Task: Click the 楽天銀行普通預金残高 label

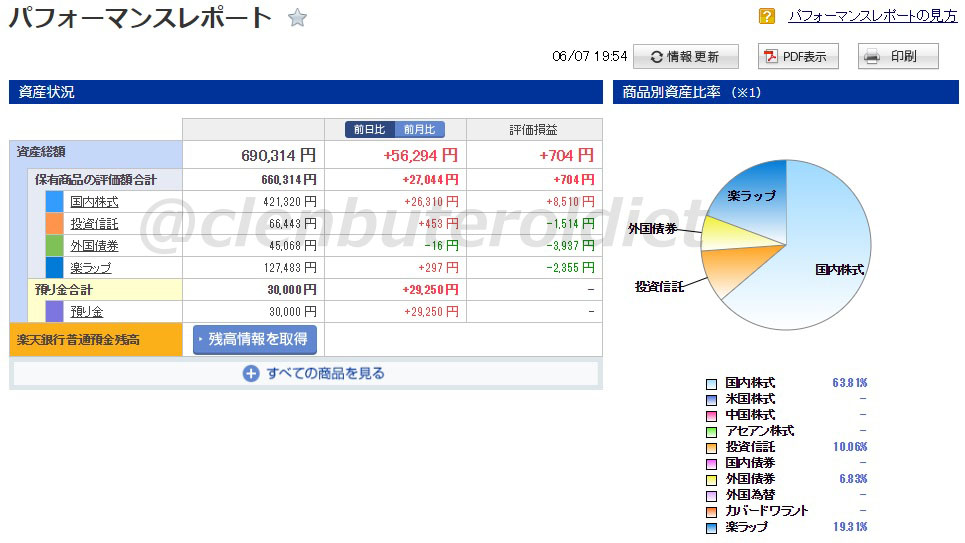Action: pyautogui.click(x=78, y=340)
